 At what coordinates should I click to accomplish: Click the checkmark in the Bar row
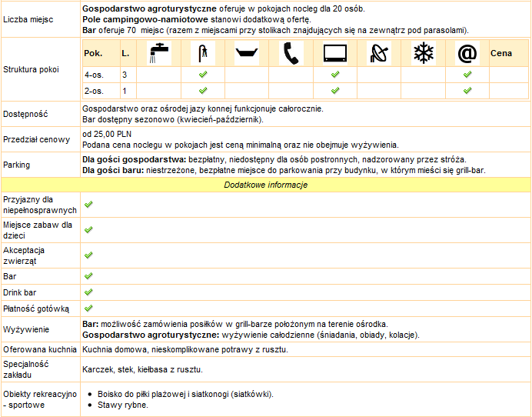(x=88, y=276)
